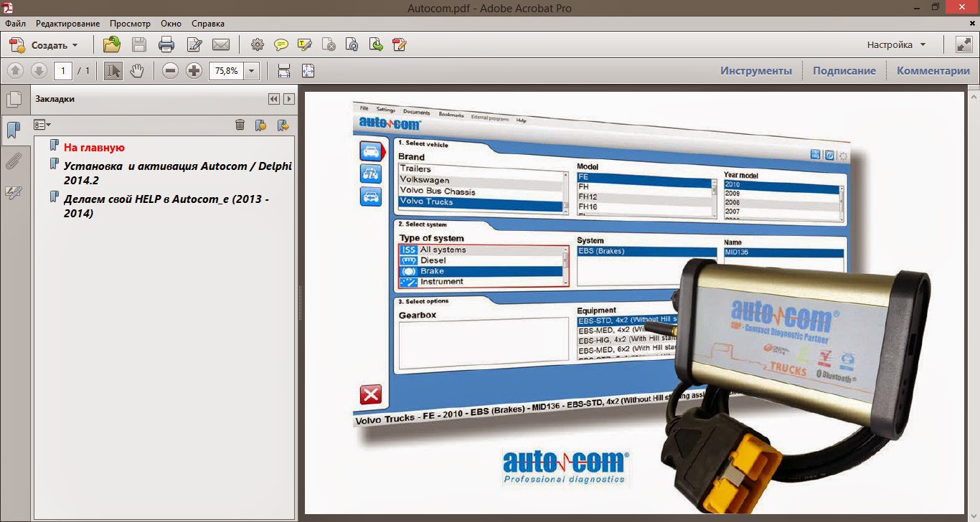Zoom in with the plus button

coord(194,71)
